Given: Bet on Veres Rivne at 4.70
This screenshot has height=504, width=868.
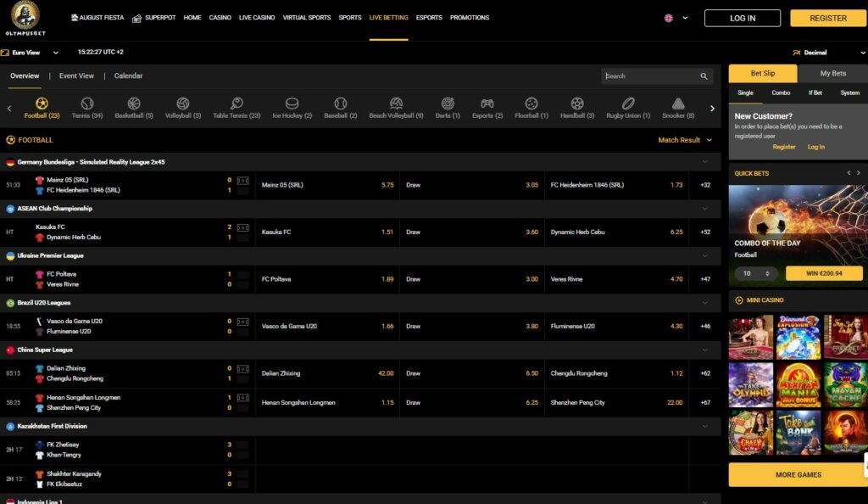Looking at the screenshot, I should (616, 279).
